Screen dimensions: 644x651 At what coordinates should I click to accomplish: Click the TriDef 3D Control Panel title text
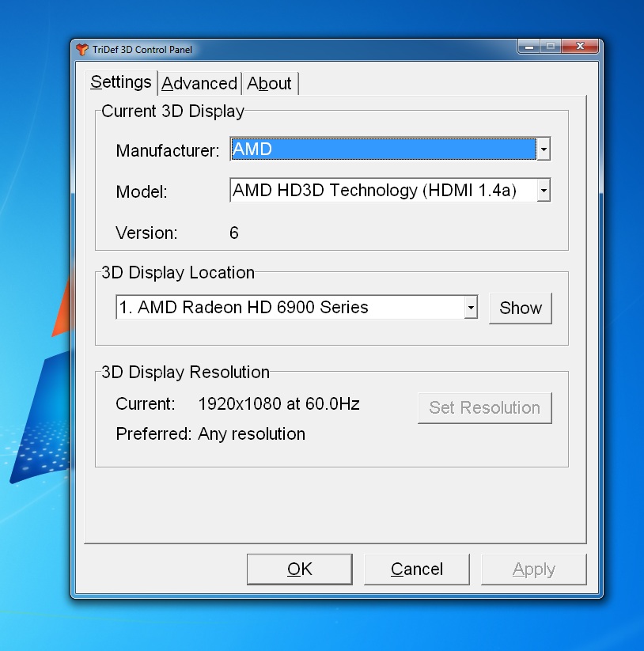point(142,50)
